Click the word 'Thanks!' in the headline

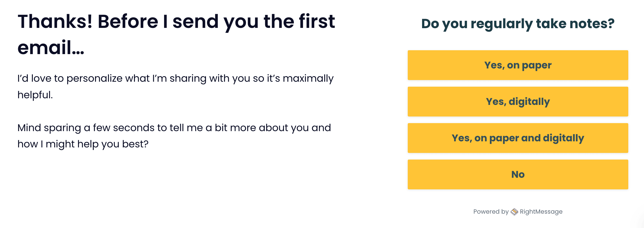[55, 22]
